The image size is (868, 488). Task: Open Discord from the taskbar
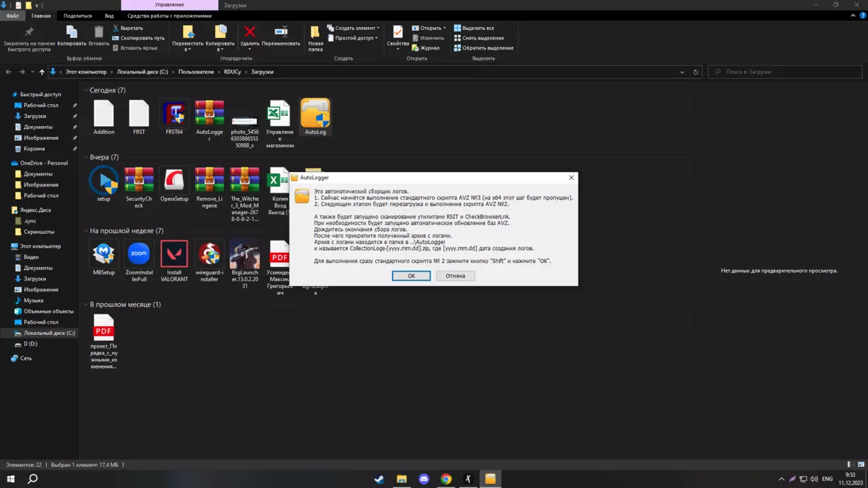(424, 479)
